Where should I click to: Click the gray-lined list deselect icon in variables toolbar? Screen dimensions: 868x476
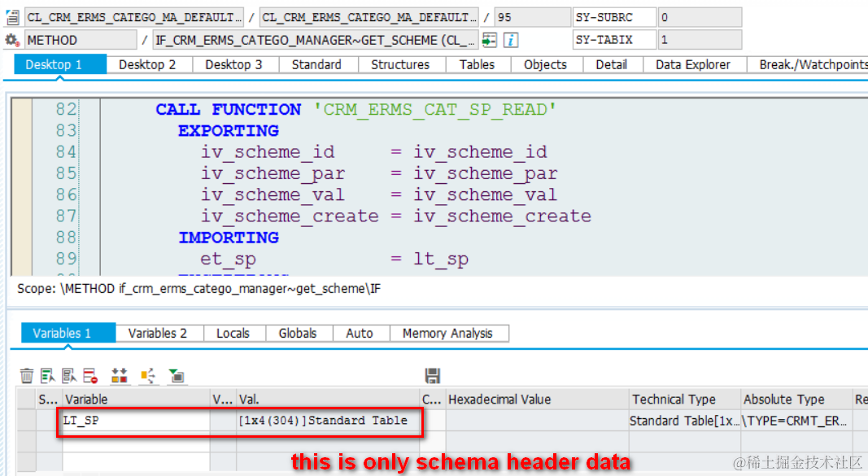[x=69, y=376]
